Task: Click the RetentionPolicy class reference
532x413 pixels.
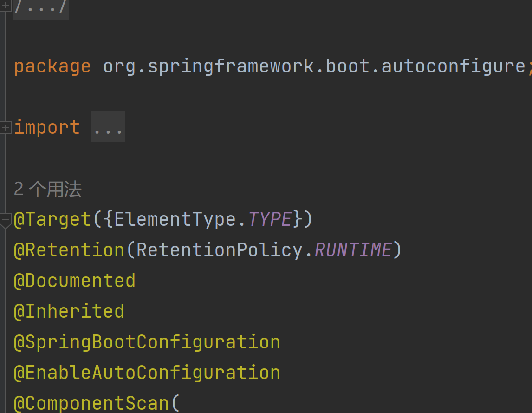Action: (220, 250)
